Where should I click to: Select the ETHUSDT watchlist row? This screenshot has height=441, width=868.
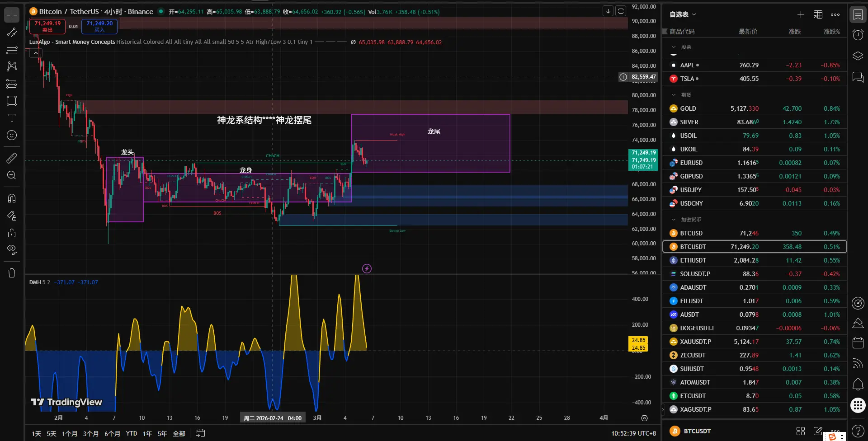tap(755, 260)
